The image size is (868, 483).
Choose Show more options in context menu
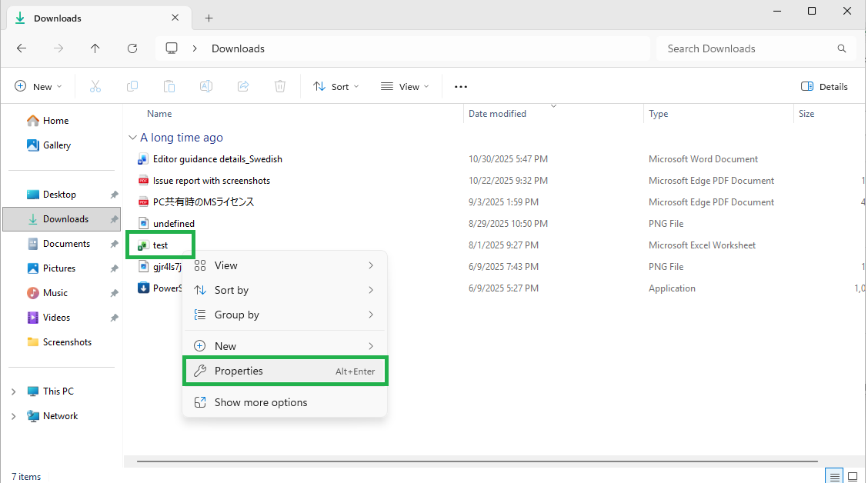(285, 403)
